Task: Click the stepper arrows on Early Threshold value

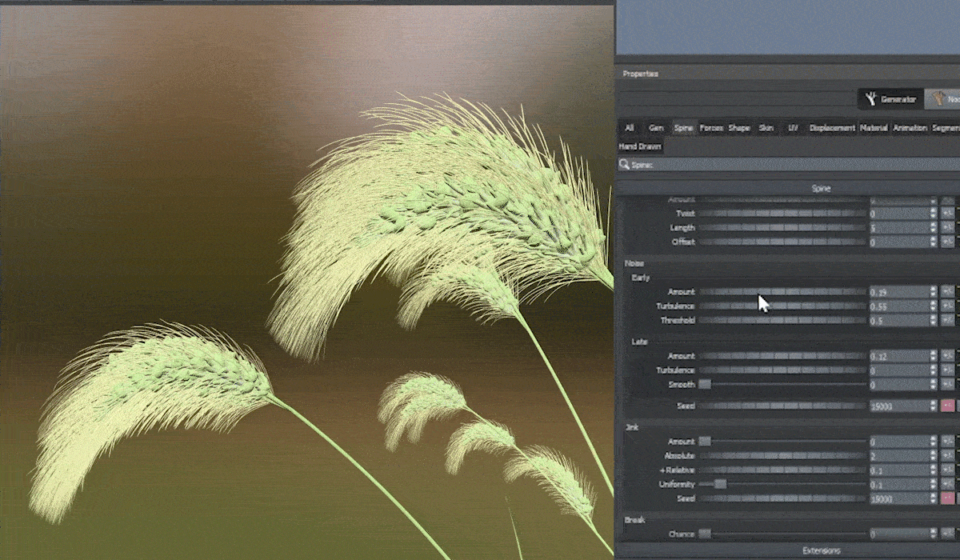Action: point(933,321)
